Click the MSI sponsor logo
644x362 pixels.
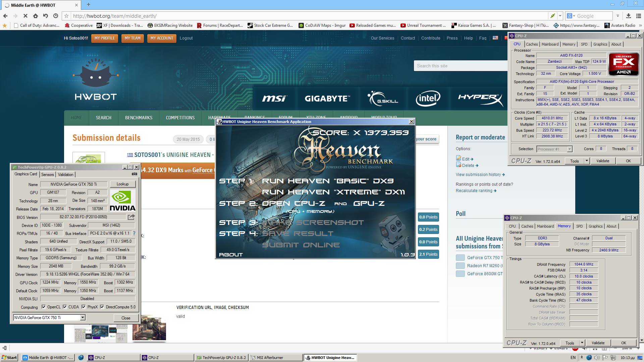point(274,98)
